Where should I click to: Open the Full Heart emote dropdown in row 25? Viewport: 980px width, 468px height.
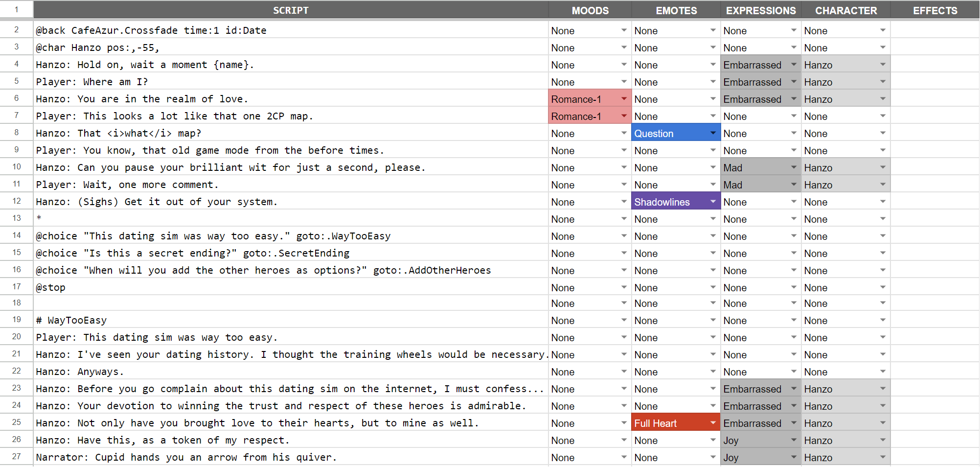[713, 423]
